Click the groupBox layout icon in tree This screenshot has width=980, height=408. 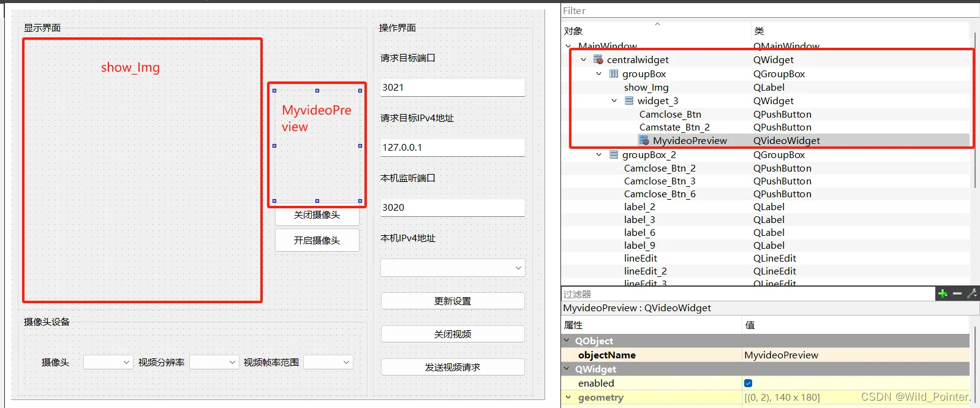(x=614, y=74)
